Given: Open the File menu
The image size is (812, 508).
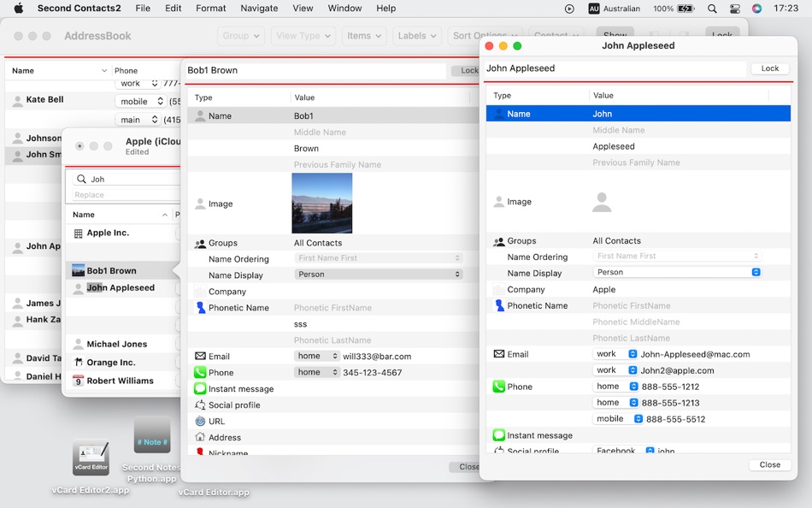Looking at the screenshot, I should [143, 9].
